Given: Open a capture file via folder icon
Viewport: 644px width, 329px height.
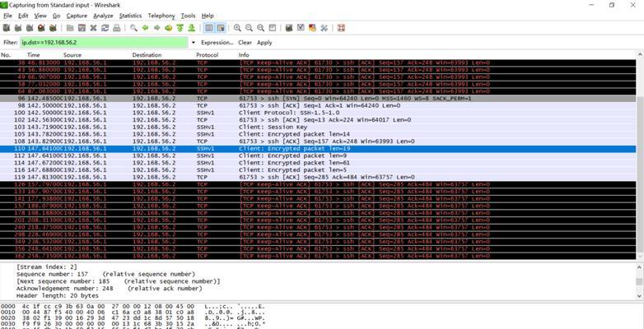Looking at the screenshot, I should [x=70, y=28].
